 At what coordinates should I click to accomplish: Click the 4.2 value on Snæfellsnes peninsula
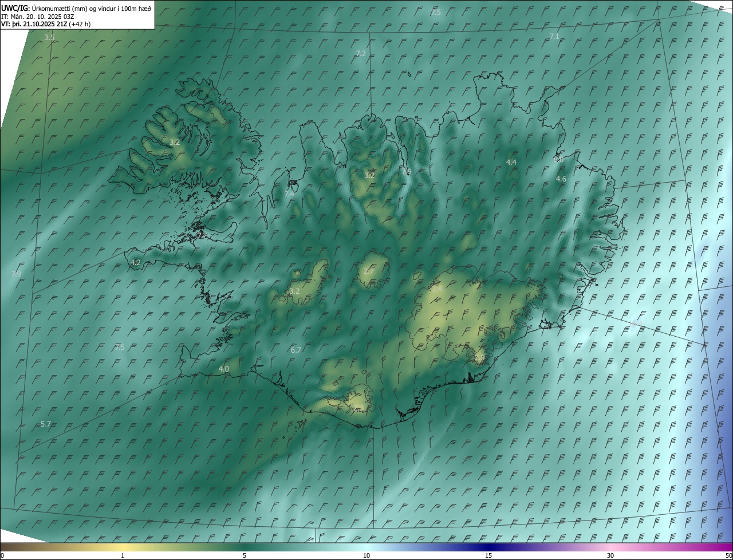point(136,262)
